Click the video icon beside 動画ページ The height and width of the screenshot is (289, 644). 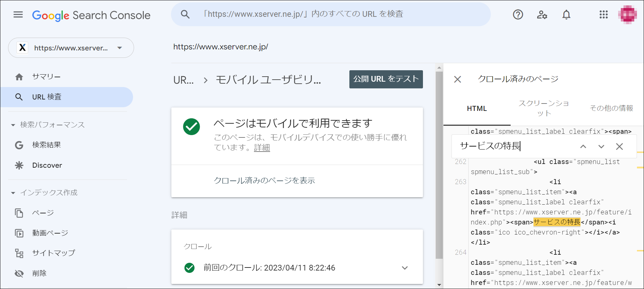tap(19, 233)
